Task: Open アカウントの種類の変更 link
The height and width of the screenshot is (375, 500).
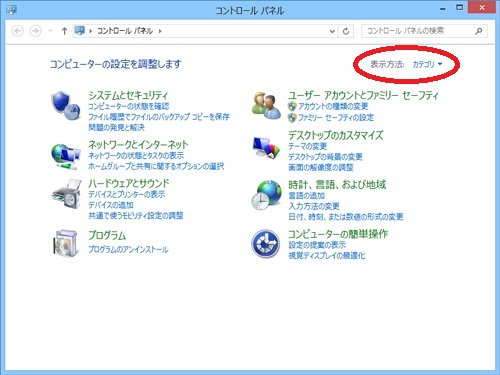Action: (x=333, y=106)
